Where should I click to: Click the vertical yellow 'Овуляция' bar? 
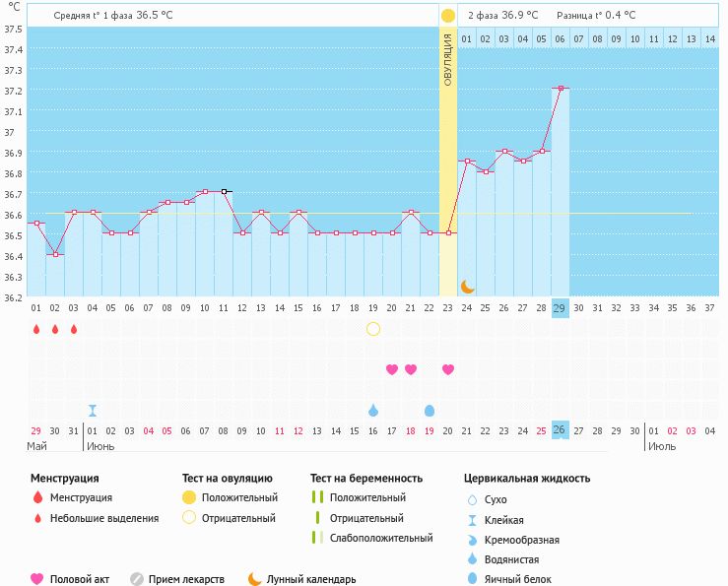tap(448, 158)
